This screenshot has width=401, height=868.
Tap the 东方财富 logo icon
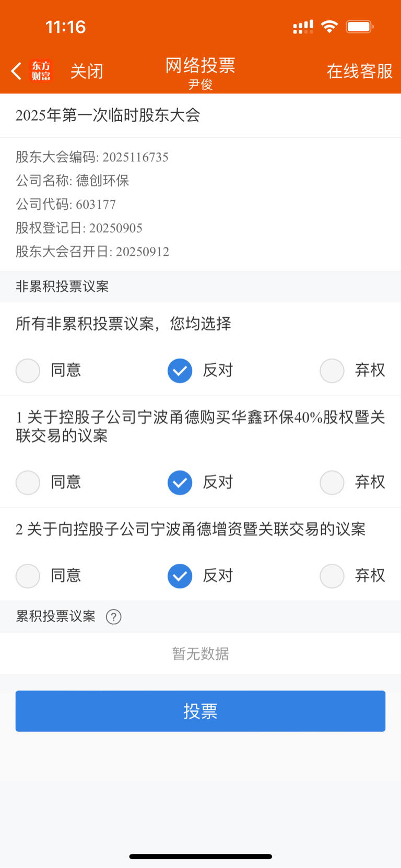(x=41, y=71)
